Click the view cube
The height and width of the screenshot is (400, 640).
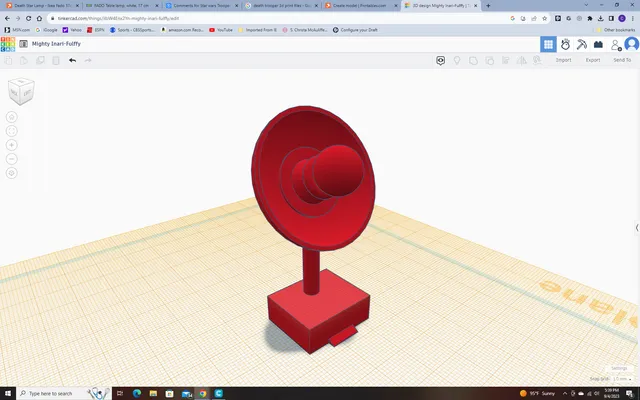click(21, 91)
